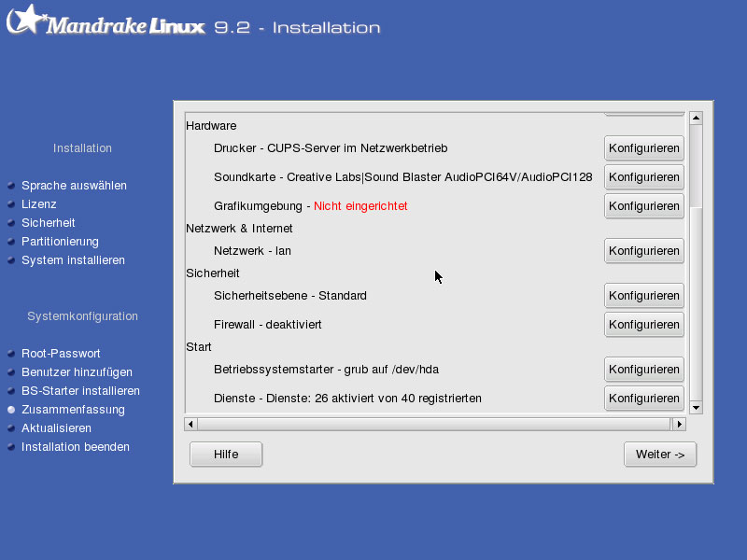Select the Sicherheit step in sidebar
This screenshot has width=747, height=560.
[49, 223]
